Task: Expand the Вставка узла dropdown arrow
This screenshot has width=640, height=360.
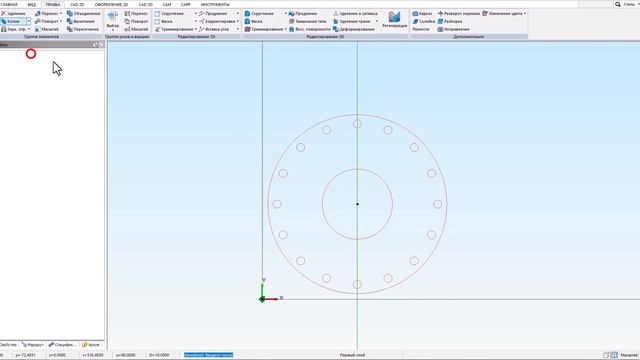Action: 238,29
